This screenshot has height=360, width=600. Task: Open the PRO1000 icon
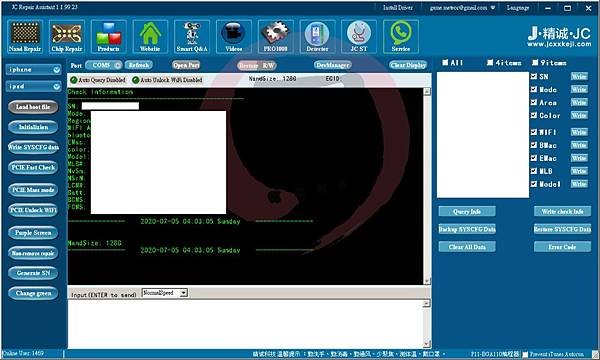pyautogui.click(x=276, y=37)
